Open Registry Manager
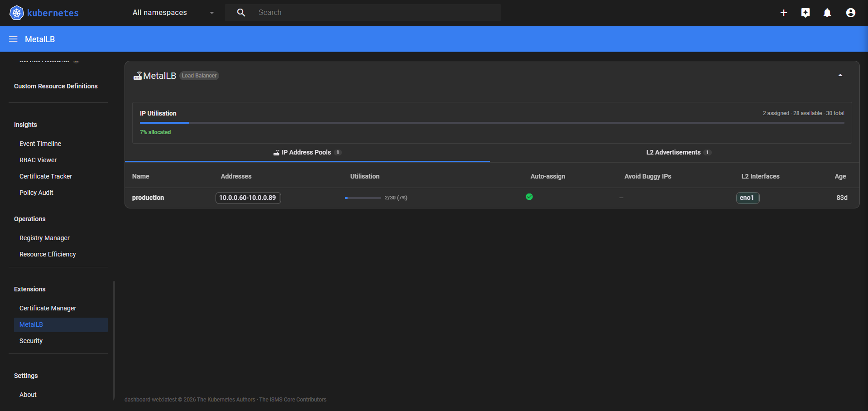 point(44,238)
